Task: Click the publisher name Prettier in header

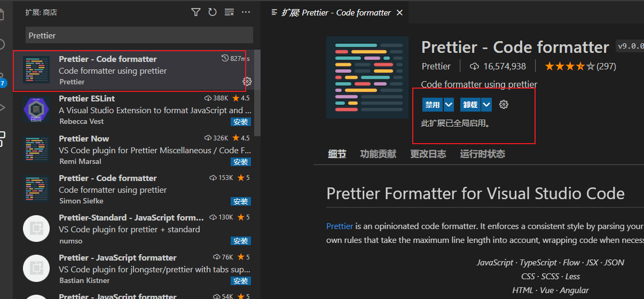Action: coord(436,66)
